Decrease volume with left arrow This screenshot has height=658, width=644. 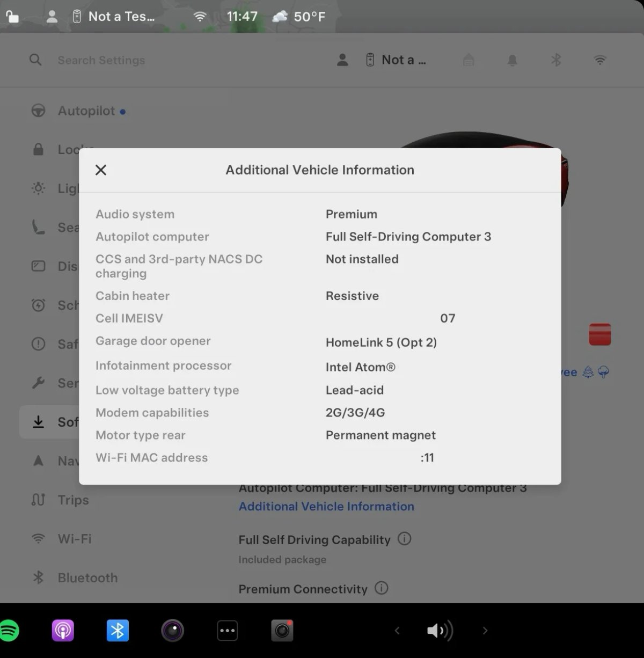(397, 631)
